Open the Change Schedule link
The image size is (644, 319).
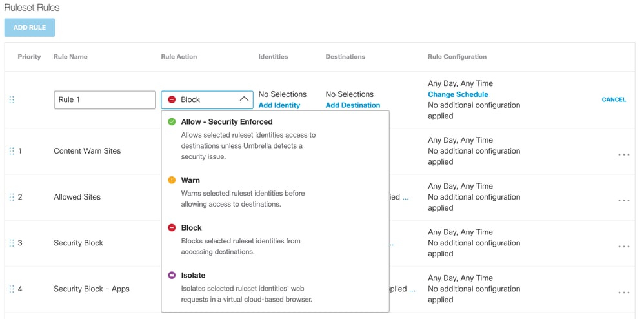pos(458,94)
